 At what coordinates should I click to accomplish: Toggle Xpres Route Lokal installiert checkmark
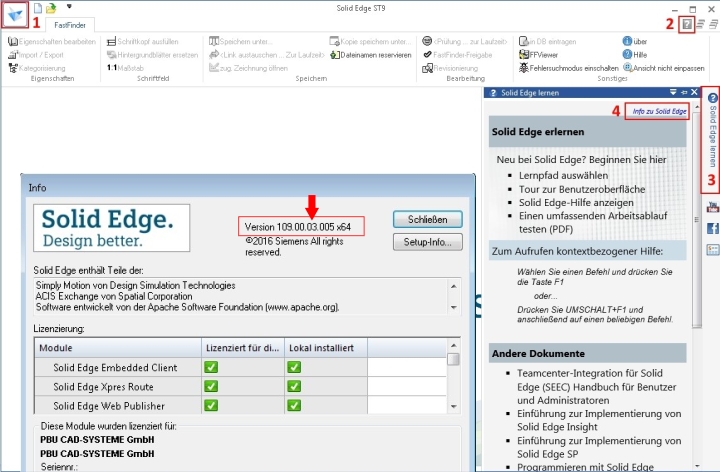294,387
